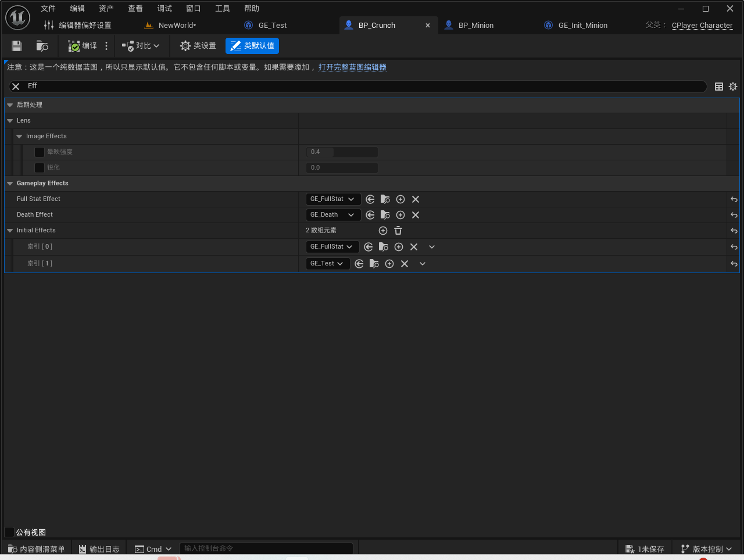
Task: Create new asset for Full Stat Effect
Action: point(400,199)
